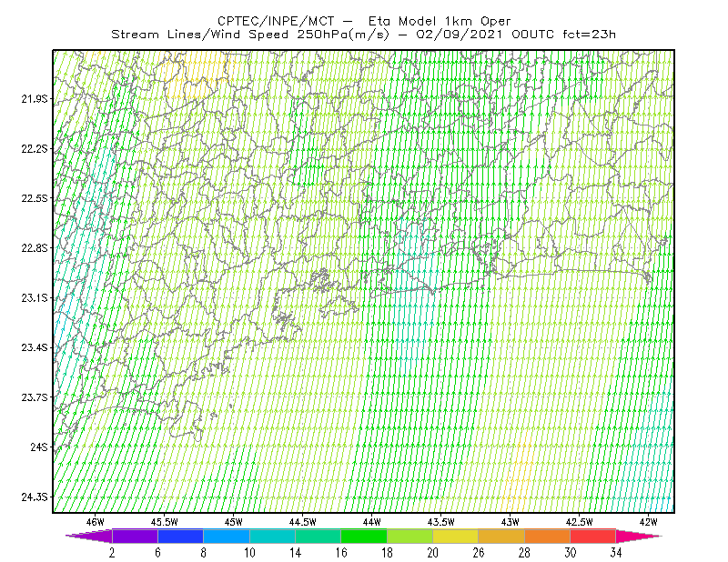Click the latitude label 23.7S
This screenshot has width=728, height=562.
35,397
